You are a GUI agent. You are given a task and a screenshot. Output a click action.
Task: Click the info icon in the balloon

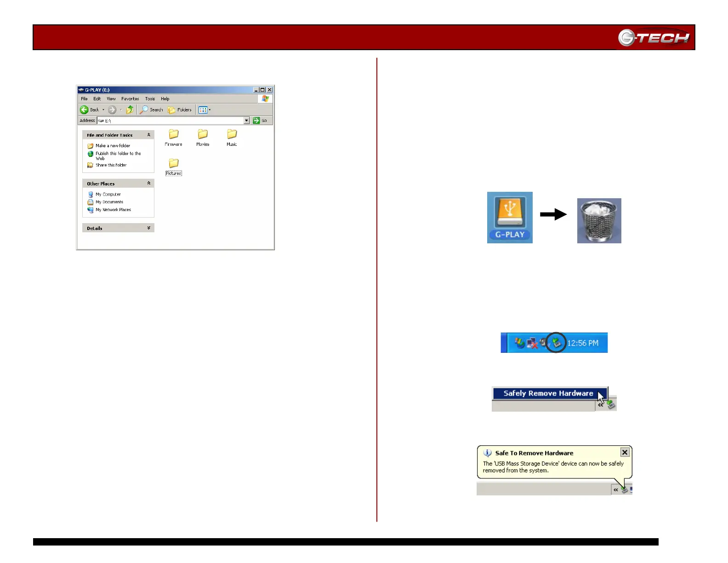tap(488, 453)
